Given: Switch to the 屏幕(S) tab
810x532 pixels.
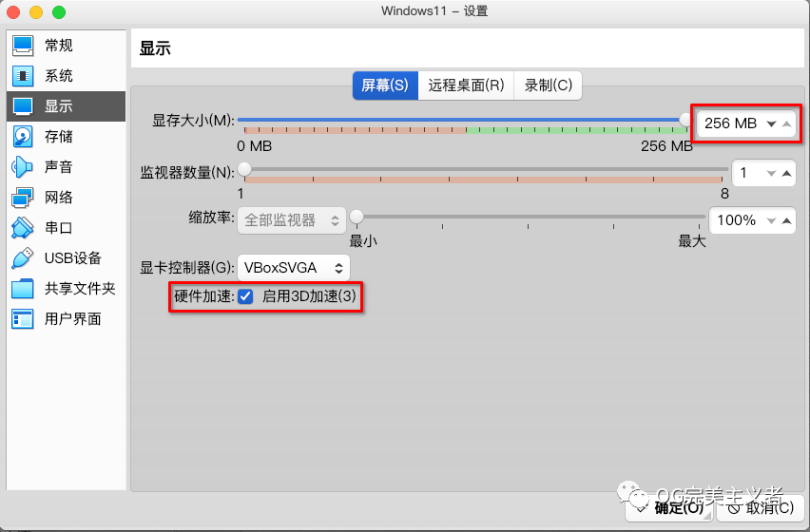Looking at the screenshot, I should click(x=385, y=85).
